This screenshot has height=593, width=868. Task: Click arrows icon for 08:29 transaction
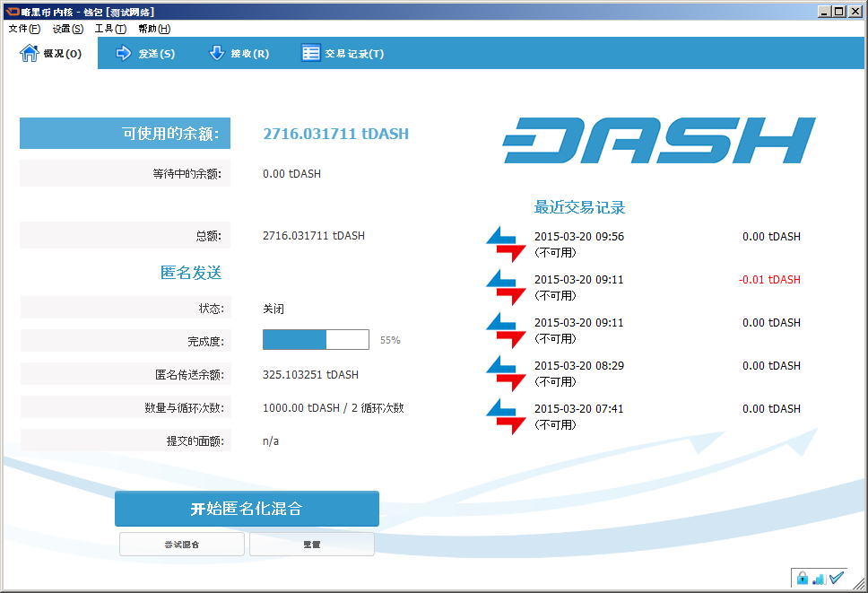point(506,374)
